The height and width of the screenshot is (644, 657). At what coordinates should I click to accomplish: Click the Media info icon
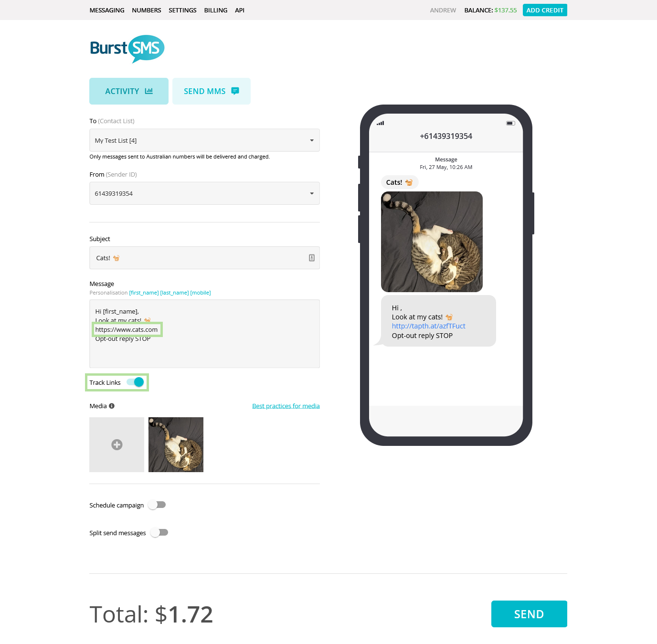112,406
